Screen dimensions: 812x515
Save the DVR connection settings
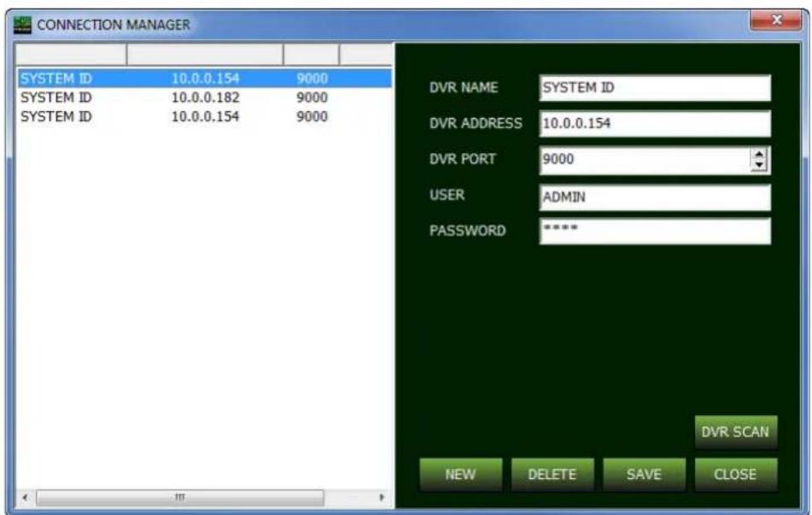point(644,474)
